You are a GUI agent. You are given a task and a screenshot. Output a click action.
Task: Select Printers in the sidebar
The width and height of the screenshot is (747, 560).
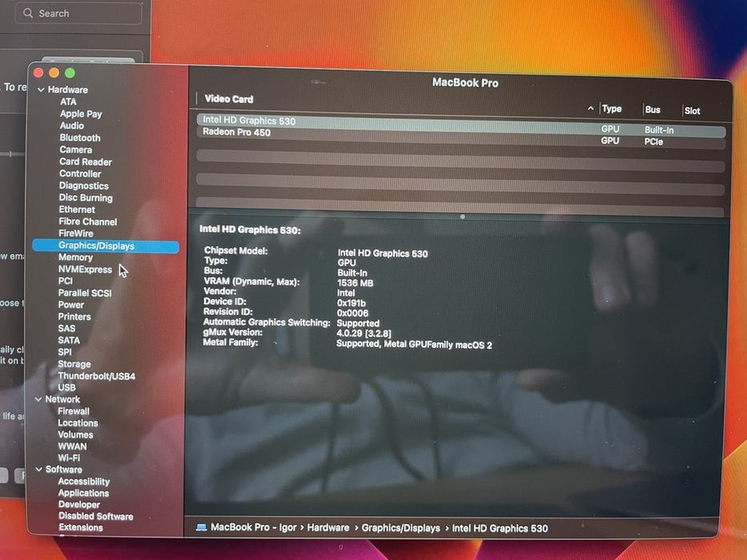click(x=74, y=317)
